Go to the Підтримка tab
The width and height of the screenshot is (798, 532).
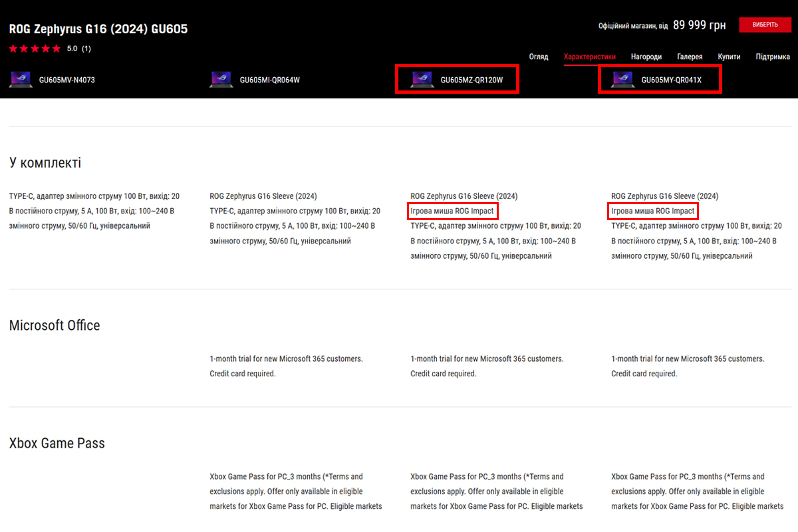773,57
